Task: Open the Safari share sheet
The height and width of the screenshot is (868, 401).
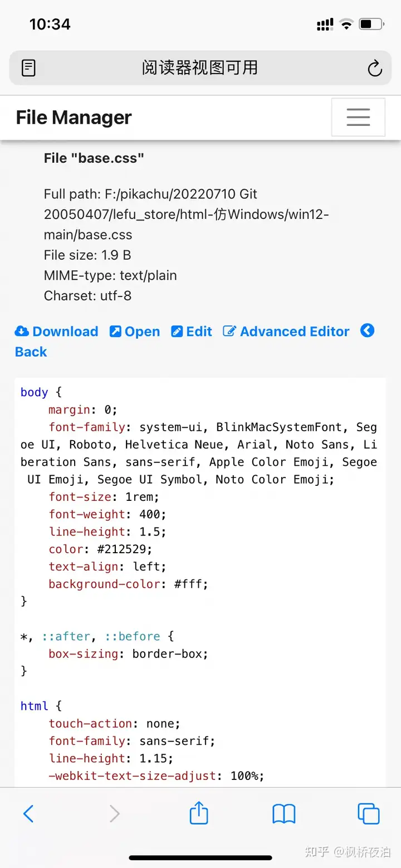Action: 199,812
